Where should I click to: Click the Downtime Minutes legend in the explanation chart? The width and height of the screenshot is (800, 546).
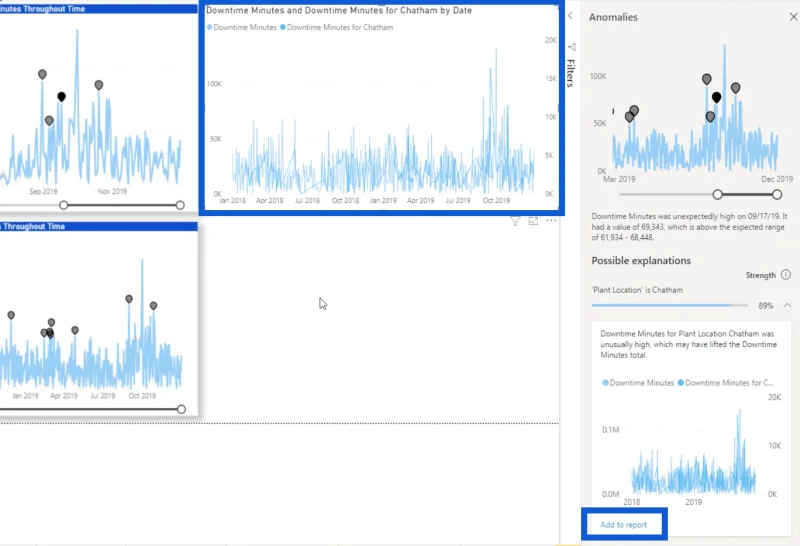pos(638,383)
